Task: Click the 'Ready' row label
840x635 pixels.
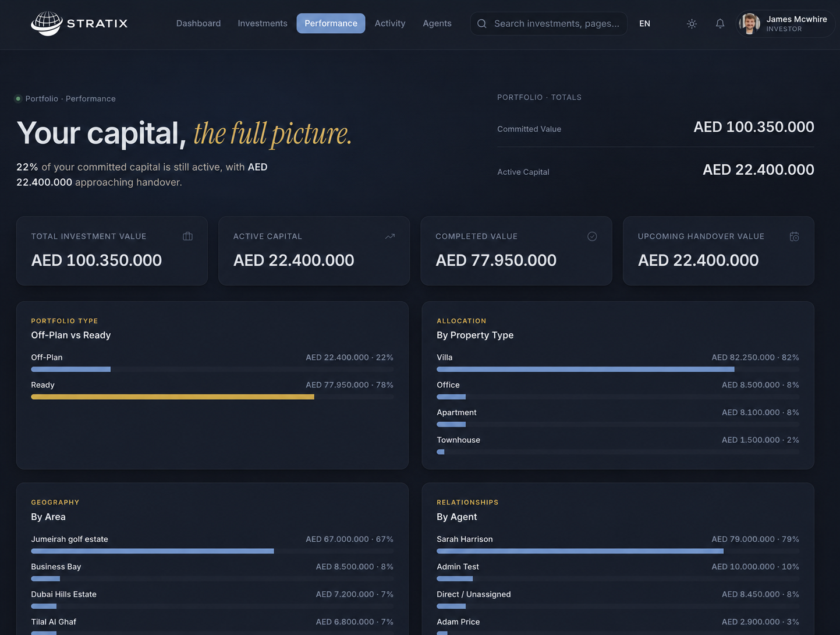Action: [x=42, y=385]
